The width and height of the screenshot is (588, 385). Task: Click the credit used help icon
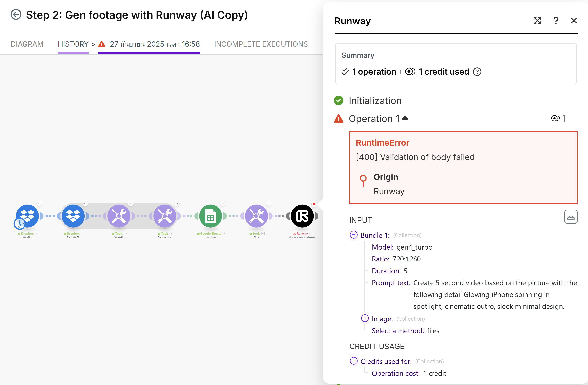pyautogui.click(x=477, y=72)
